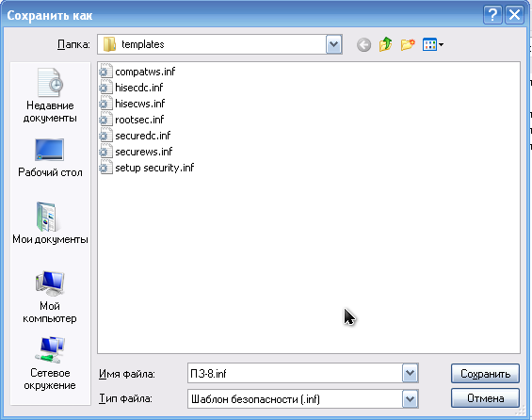This screenshot has width=532, height=420.
Task: Click the Имя файла input field
Action: pos(295,373)
